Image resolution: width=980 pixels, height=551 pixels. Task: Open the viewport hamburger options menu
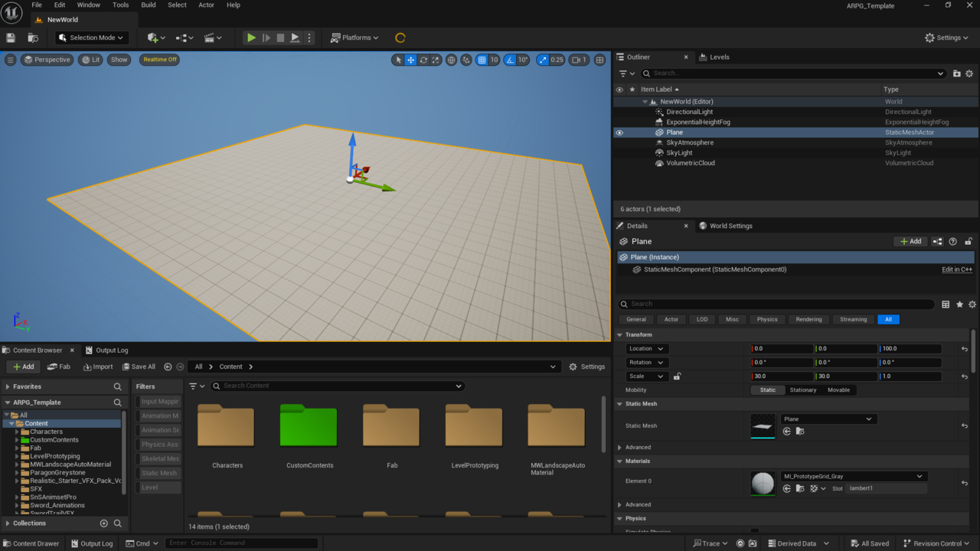pos(11,60)
